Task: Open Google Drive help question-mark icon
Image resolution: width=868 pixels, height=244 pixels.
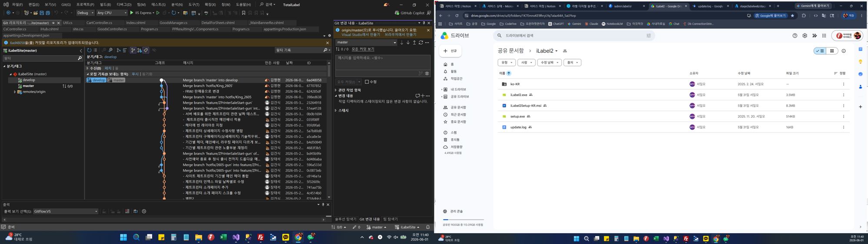Action: tap(795, 36)
